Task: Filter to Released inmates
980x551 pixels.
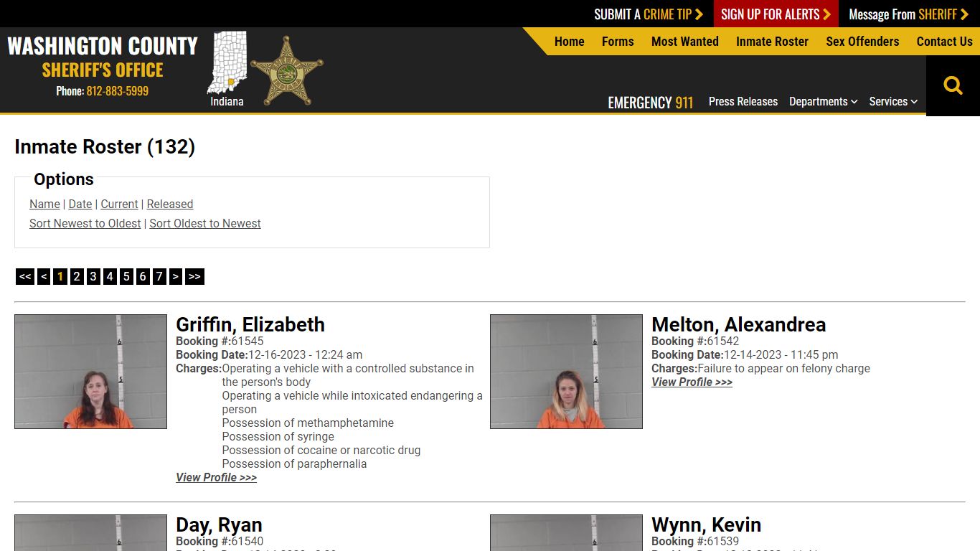Action: point(170,204)
